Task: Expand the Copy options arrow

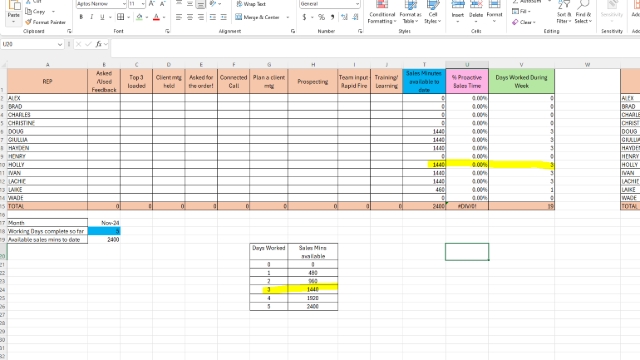Action: tap(53, 11)
